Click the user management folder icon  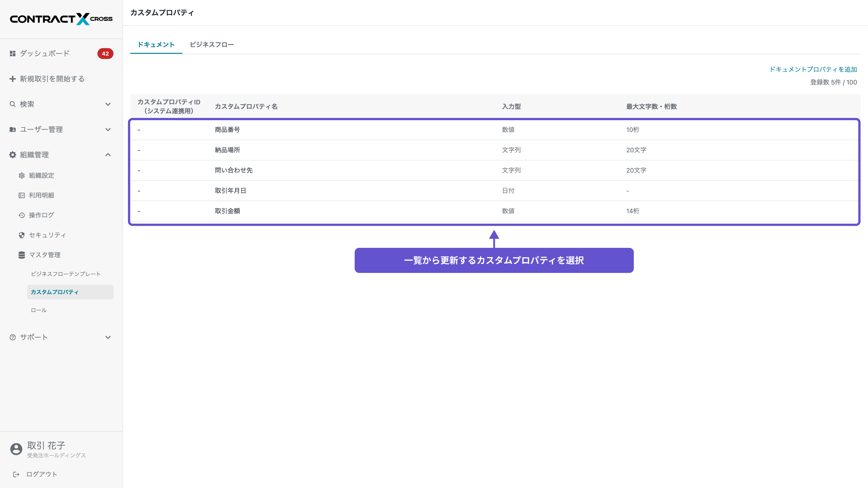coord(12,129)
